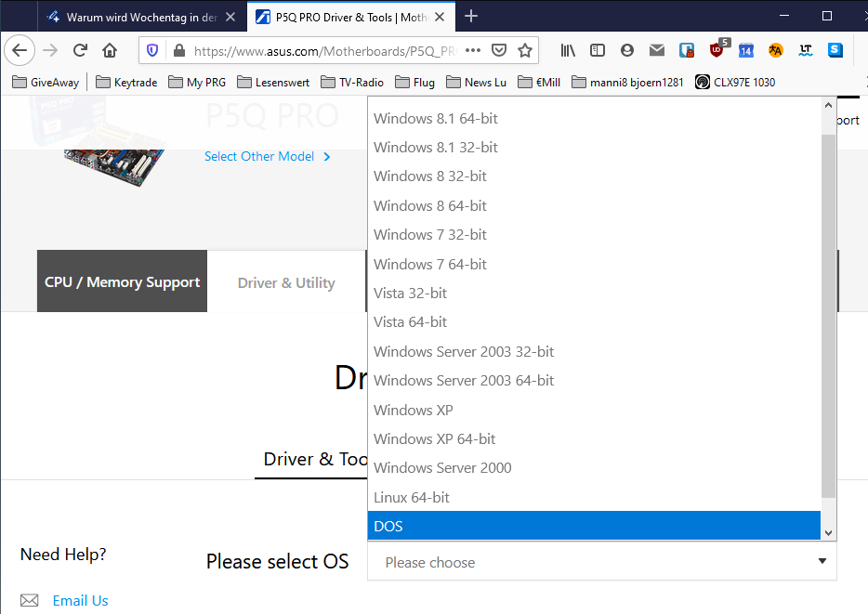This screenshot has width=868, height=614.
Task: Open tracking protection shield in address bar
Action: [152, 51]
